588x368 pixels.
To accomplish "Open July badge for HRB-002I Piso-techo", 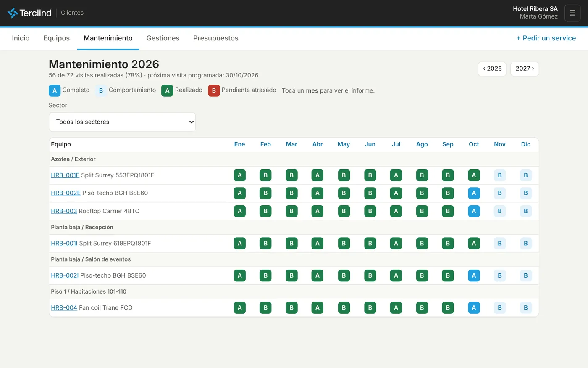I will (396, 275).
